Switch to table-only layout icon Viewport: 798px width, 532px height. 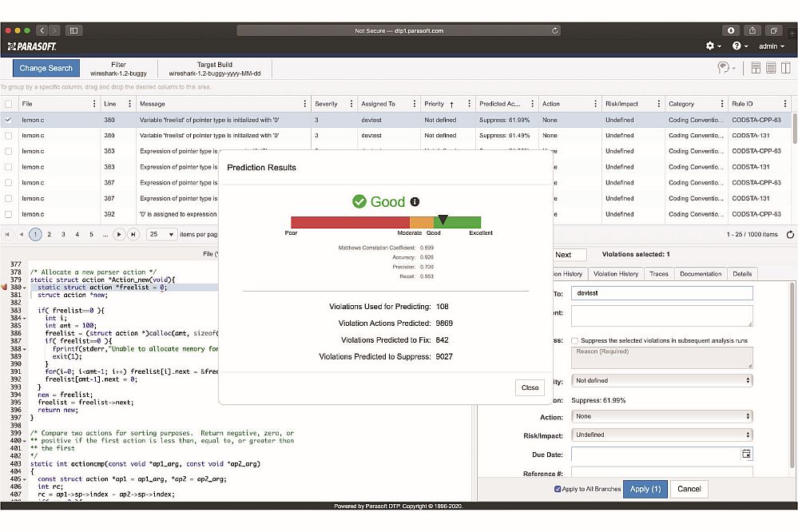point(771,68)
